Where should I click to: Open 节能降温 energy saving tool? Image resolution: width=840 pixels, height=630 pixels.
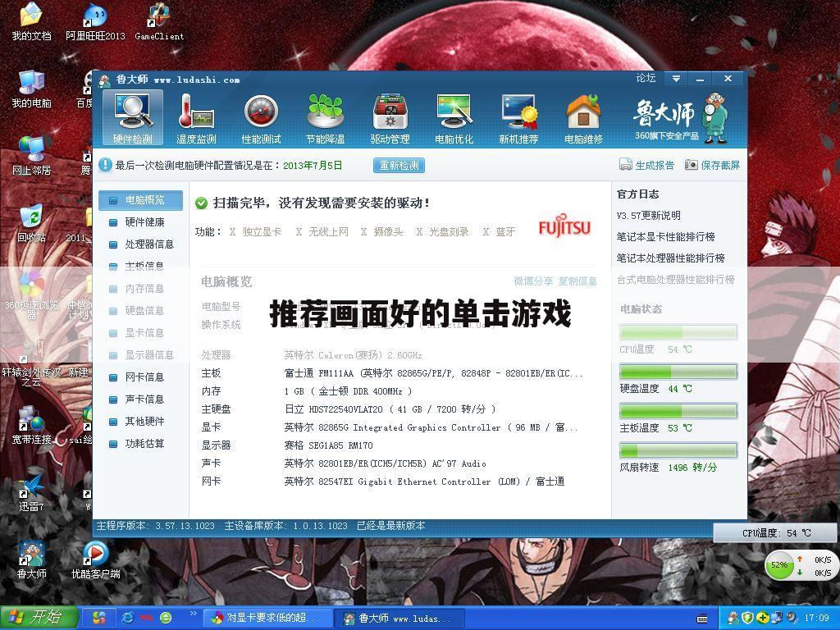pos(325,118)
